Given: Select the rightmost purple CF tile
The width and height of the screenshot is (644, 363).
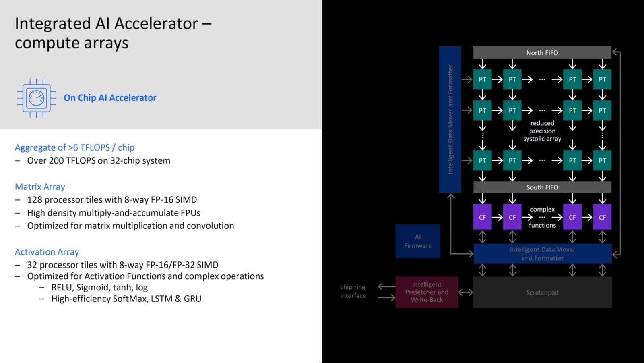Looking at the screenshot, I should (x=602, y=217).
